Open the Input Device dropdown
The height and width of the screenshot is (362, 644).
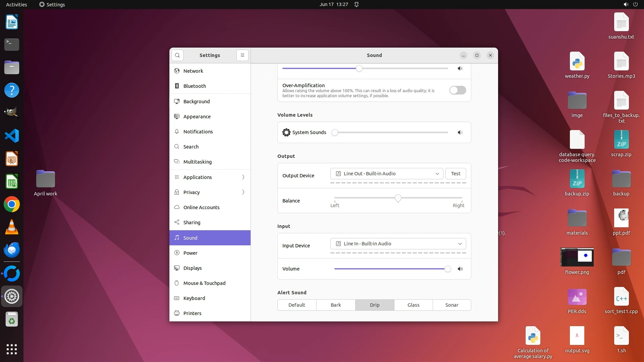(398, 244)
